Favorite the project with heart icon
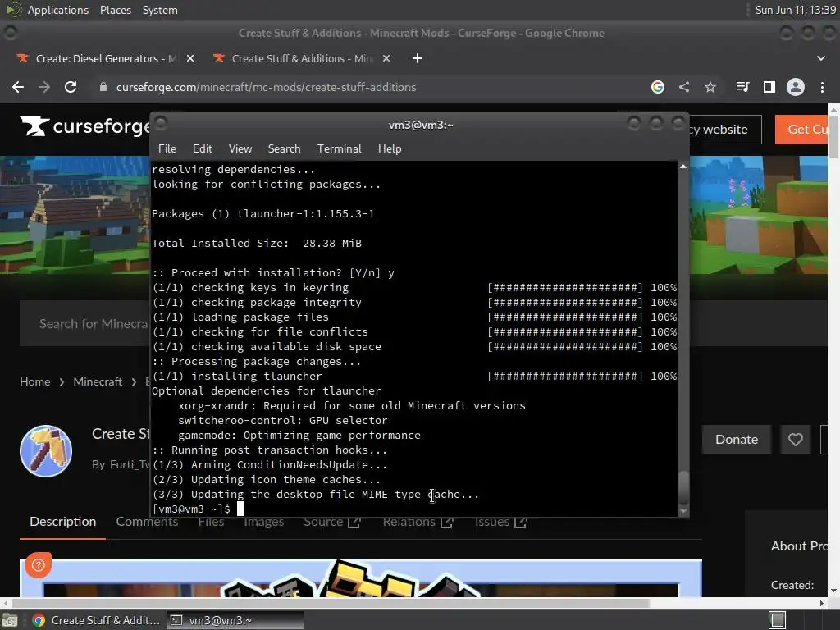The height and width of the screenshot is (630, 840). tap(796, 440)
